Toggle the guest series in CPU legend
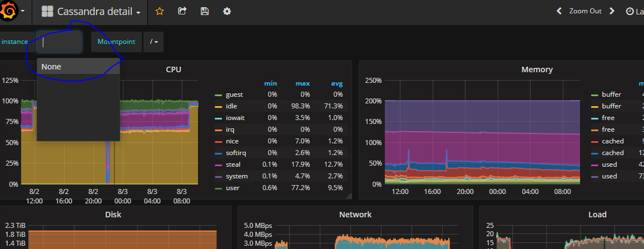The height and width of the screenshot is (249, 644). 235,94
